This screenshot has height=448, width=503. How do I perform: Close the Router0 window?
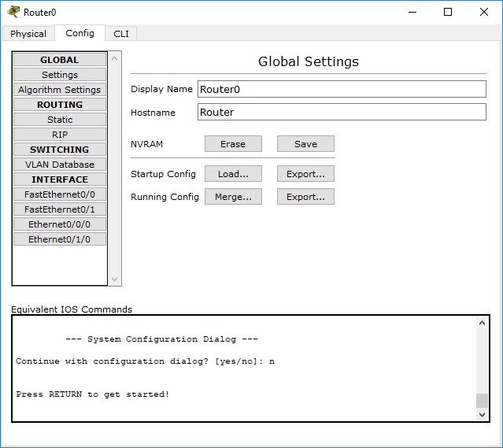(x=484, y=12)
